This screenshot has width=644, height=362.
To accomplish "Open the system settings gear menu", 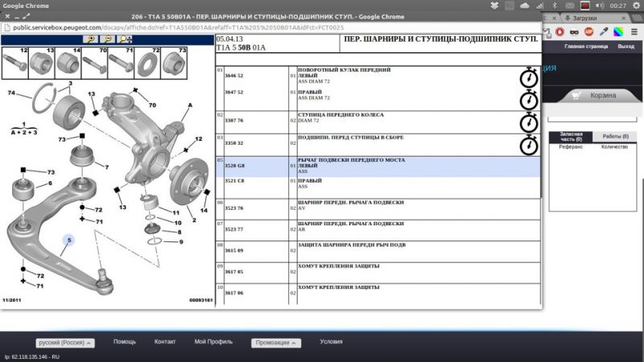I will point(636,6).
